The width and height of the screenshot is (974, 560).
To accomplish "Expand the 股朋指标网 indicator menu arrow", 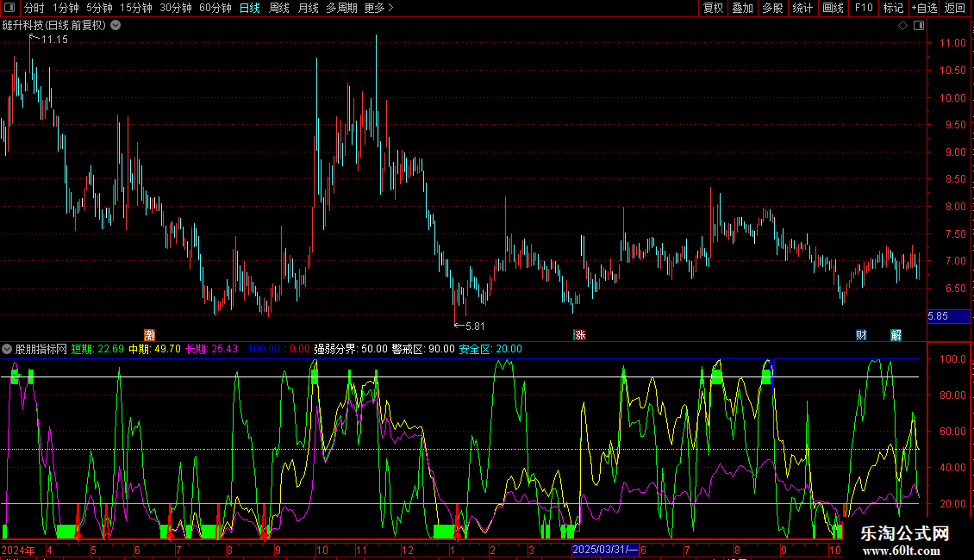I will (x=7, y=350).
